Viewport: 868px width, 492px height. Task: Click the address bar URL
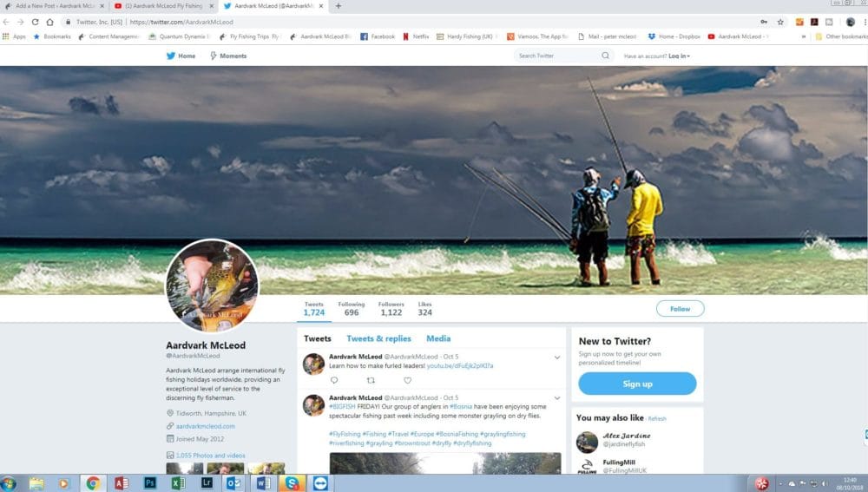pos(181,23)
